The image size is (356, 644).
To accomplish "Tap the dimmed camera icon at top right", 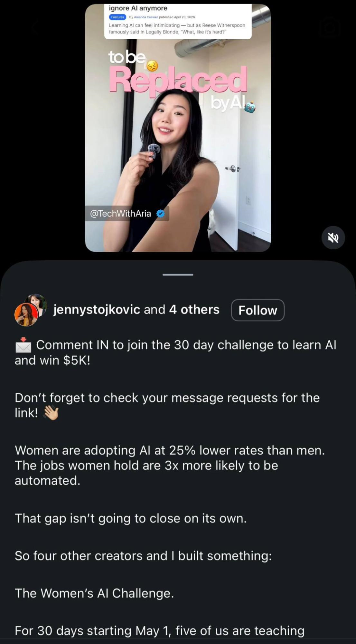I will (330, 28).
